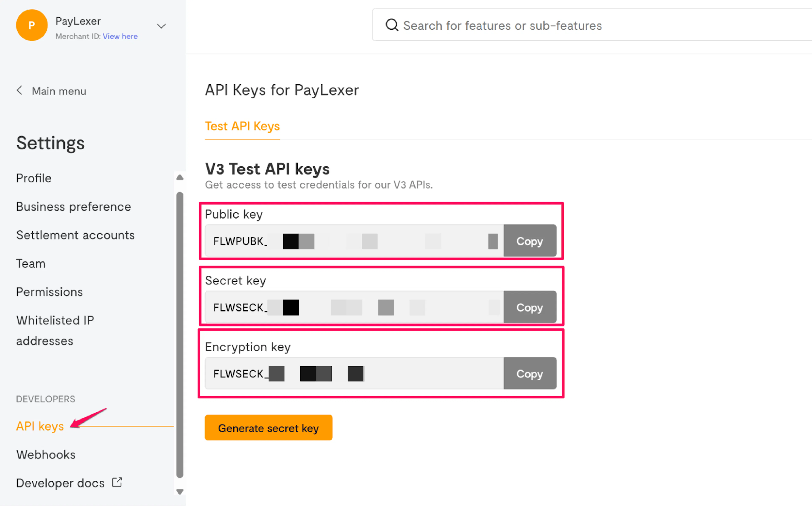This screenshot has width=812, height=506.
Task: Open the Webhooks settings page
Action: 46,454
